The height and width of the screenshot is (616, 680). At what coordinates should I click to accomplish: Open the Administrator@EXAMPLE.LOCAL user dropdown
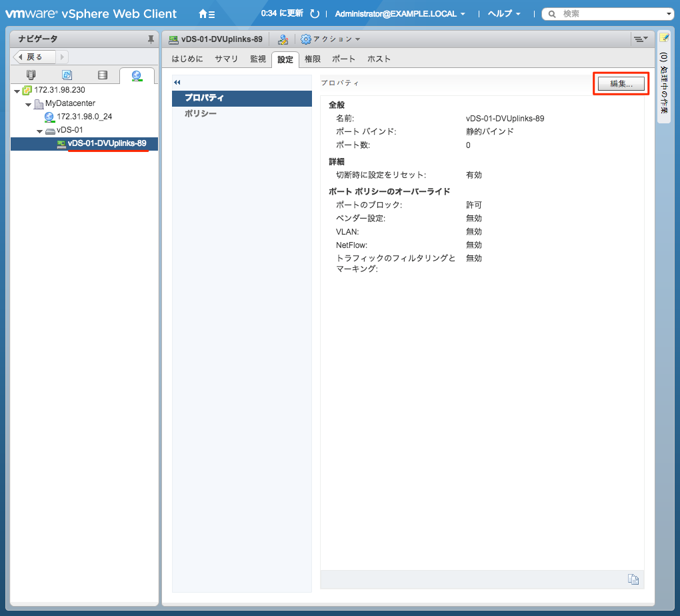(x=400, y=14)
